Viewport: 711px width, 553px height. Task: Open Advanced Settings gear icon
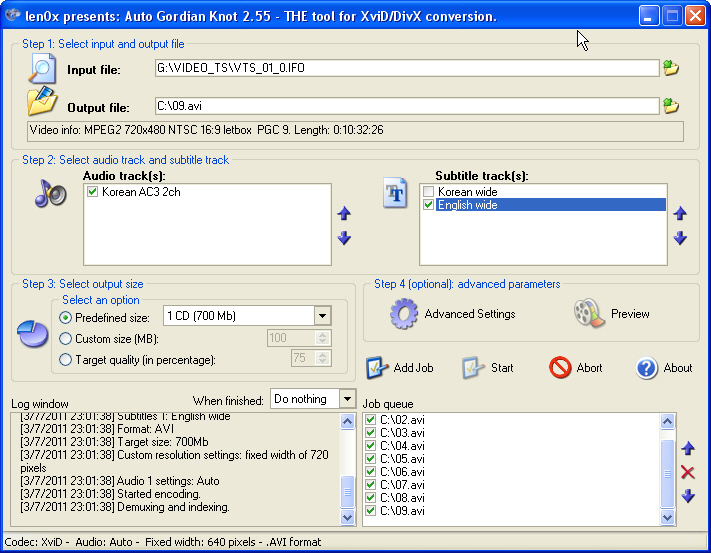[404, 314]
